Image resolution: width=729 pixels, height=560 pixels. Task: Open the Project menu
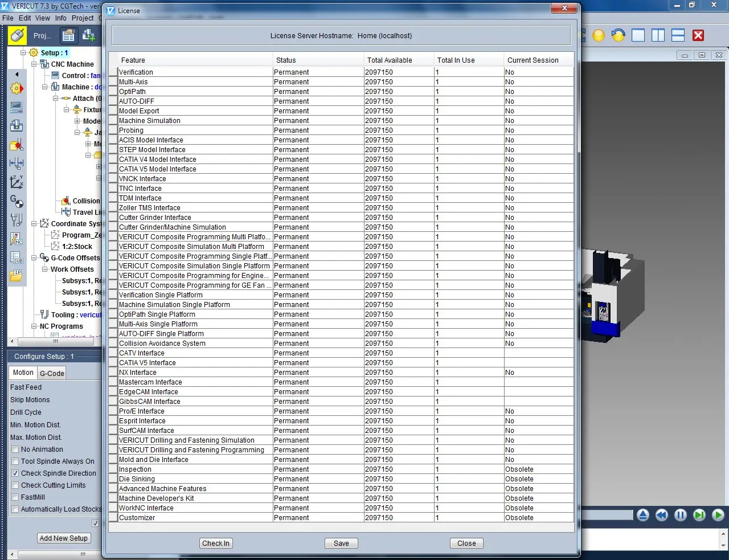(x=83, y=18)
